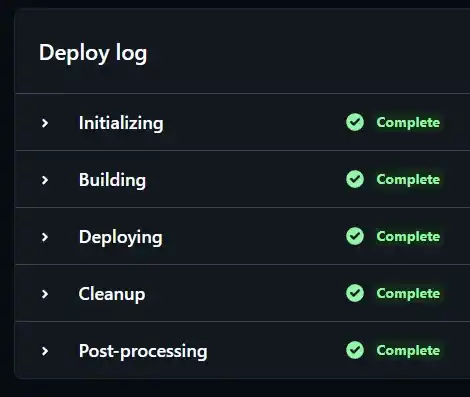Click the green checkmark icon for Building
The width and height of the screenshot is (470, 397).
355,179
